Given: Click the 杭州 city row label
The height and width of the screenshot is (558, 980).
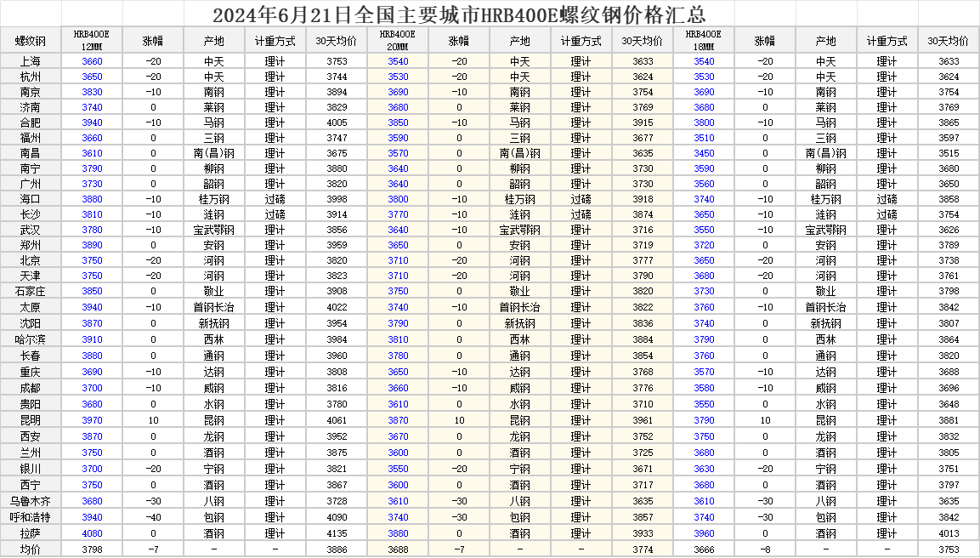Looking at the screenshot, I should pyautogui.click(x=31, y=77).
